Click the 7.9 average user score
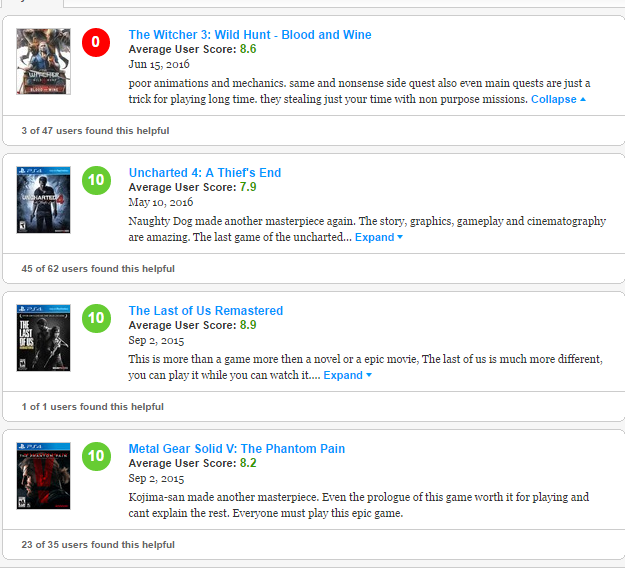 click(x=248, y=187)
